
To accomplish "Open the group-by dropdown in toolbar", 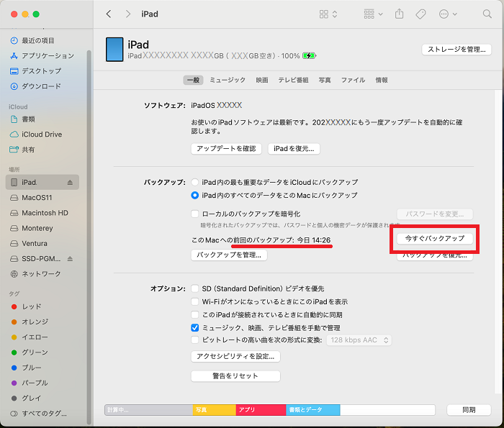I will [373, 14].
